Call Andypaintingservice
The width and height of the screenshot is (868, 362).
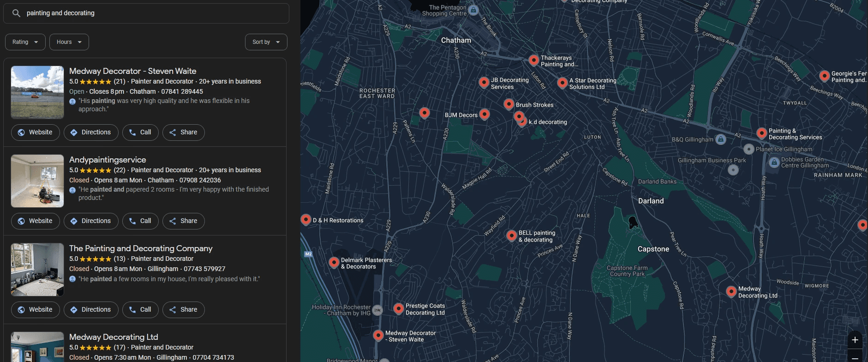coord(140,221)
